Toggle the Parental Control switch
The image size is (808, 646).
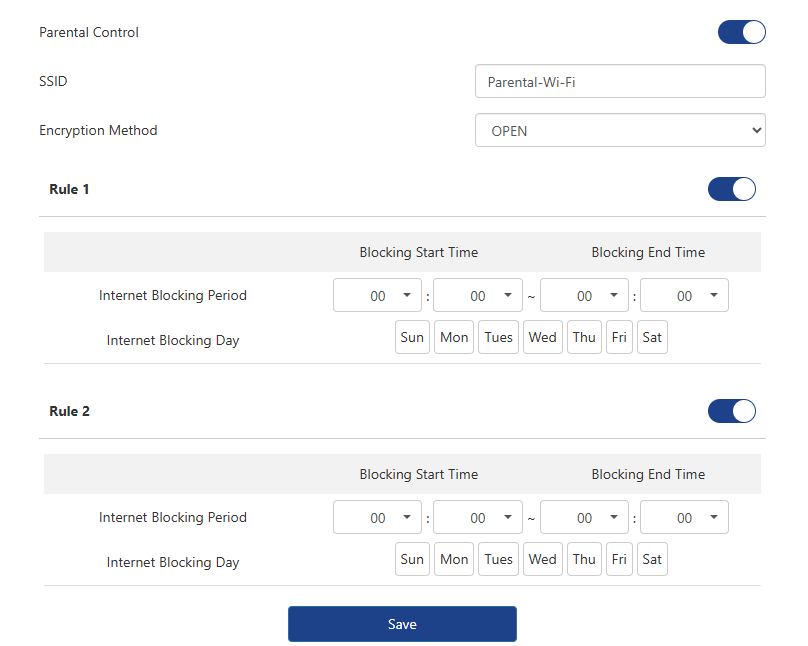click(x=741, y=32)
